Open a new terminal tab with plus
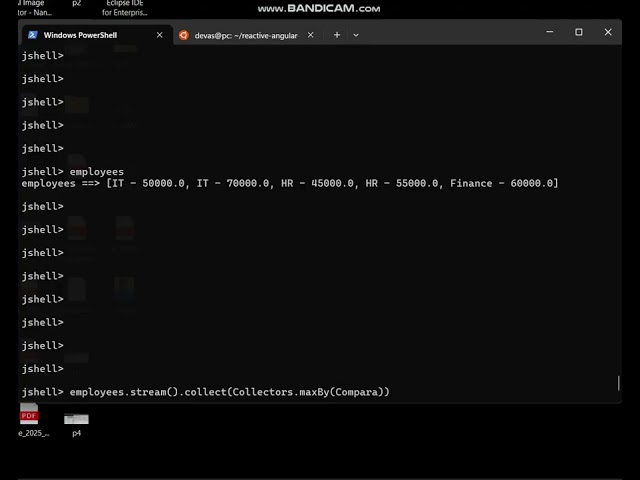This screenshot has width=640, height=480. point(337,35)
